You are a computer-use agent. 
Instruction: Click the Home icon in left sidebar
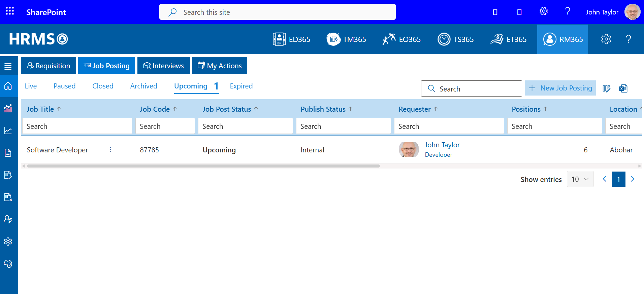(x=8, y=86)
